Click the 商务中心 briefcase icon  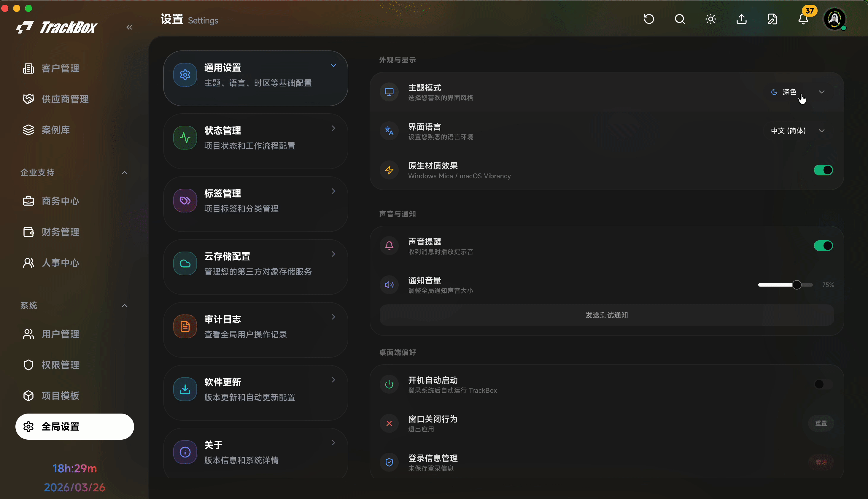[28, 201]
